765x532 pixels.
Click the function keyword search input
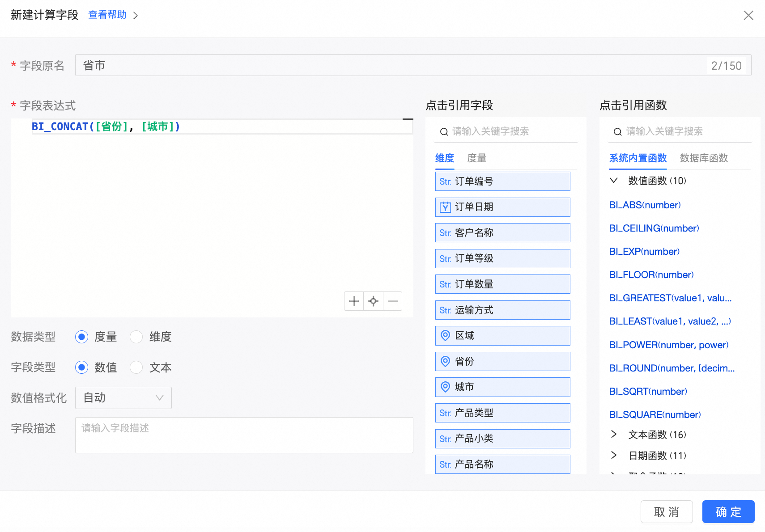click(x=680, y=131)
